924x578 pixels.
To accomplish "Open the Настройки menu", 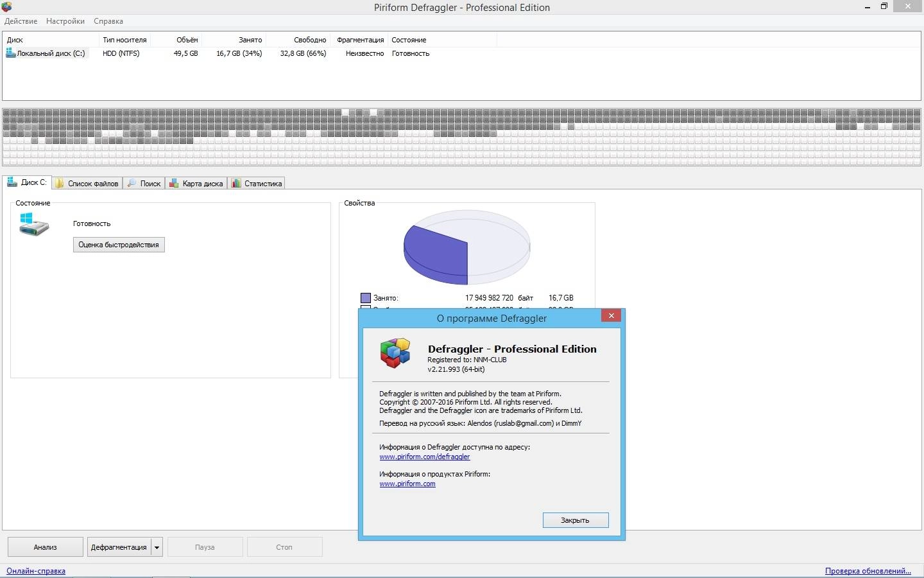I will tap(65, 21).
